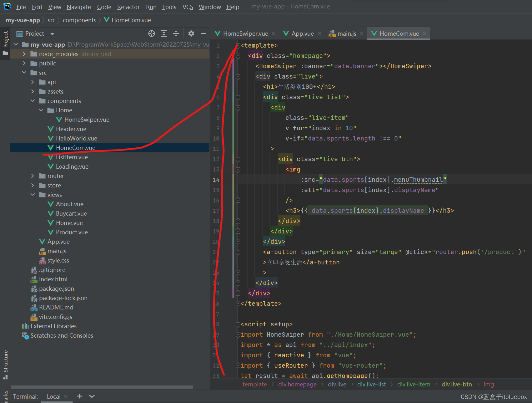Click the Collapse All icon in Project toolbar
532x403 pixels.
[176, 33]
